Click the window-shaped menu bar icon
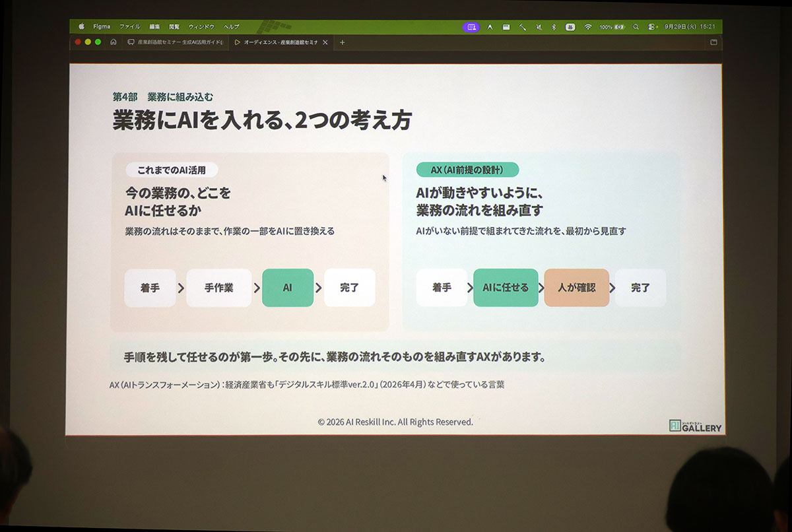792x532 pixels. 506,27
